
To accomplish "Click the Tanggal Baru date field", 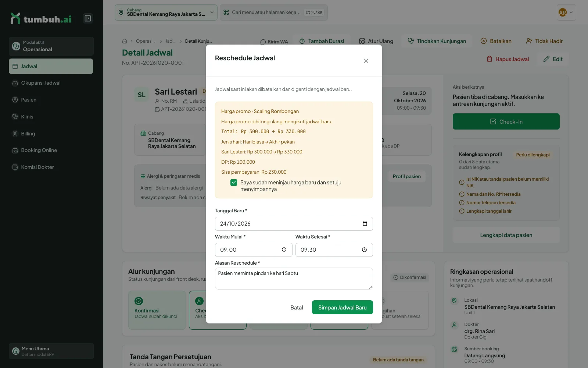I will 294,224.
